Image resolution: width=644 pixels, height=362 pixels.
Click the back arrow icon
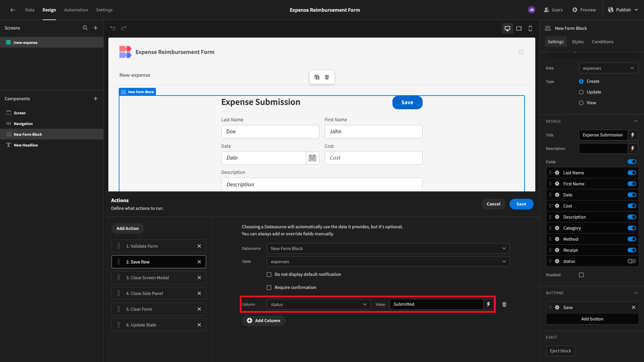coord(13,10)
